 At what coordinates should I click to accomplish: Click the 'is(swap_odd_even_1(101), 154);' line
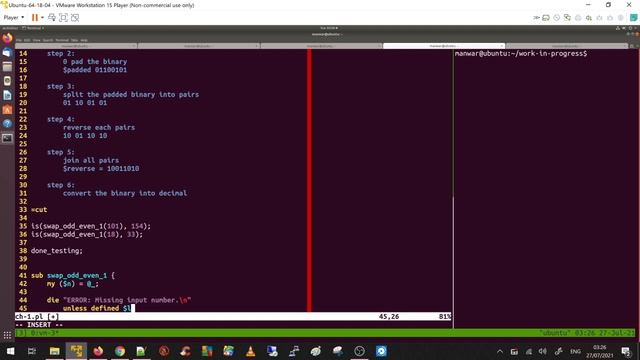click(91, 226)
